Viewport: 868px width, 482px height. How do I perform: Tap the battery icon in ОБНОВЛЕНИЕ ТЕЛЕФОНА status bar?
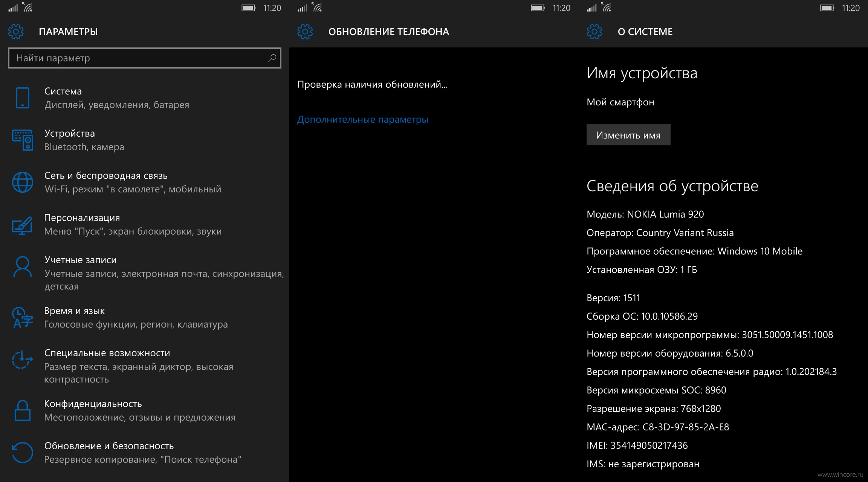click(x=538, y=8)
